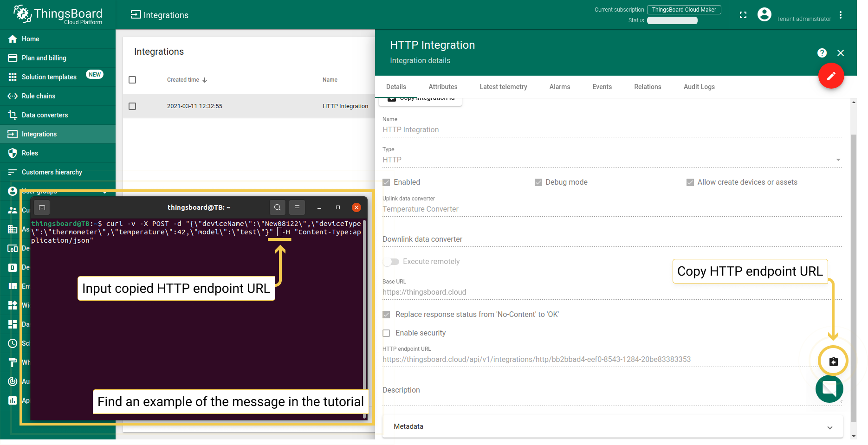Click the Base URL field
868x445 pixels.
pos(612,292)
